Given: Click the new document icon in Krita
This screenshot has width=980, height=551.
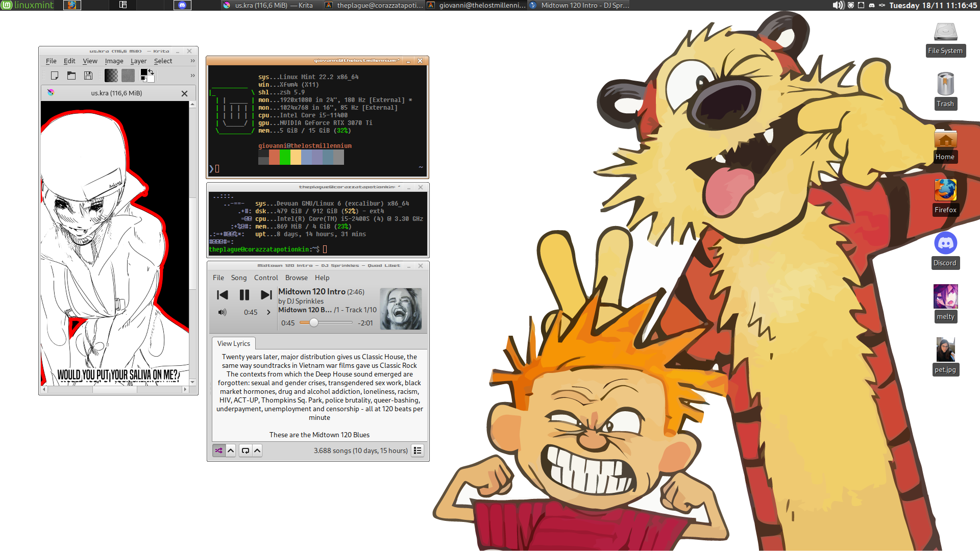Looking at the screenshot, I should click(x=55, y=76).
